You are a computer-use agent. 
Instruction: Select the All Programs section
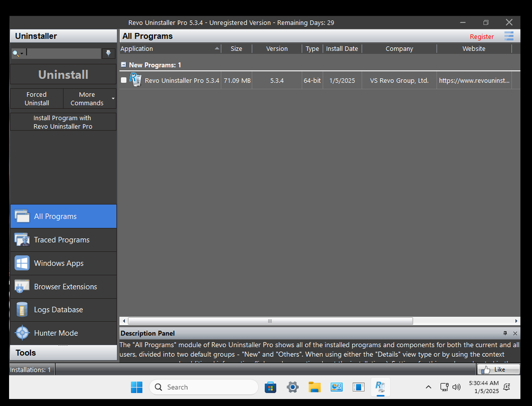coord(64,216)
